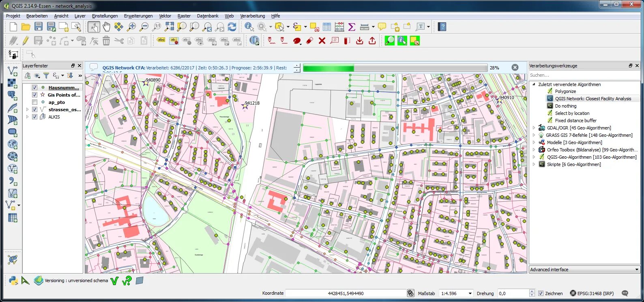Viewport: 644px width, 302px height.
Task: Click the delete selected trash can icon
Action: tap(106, 41)
